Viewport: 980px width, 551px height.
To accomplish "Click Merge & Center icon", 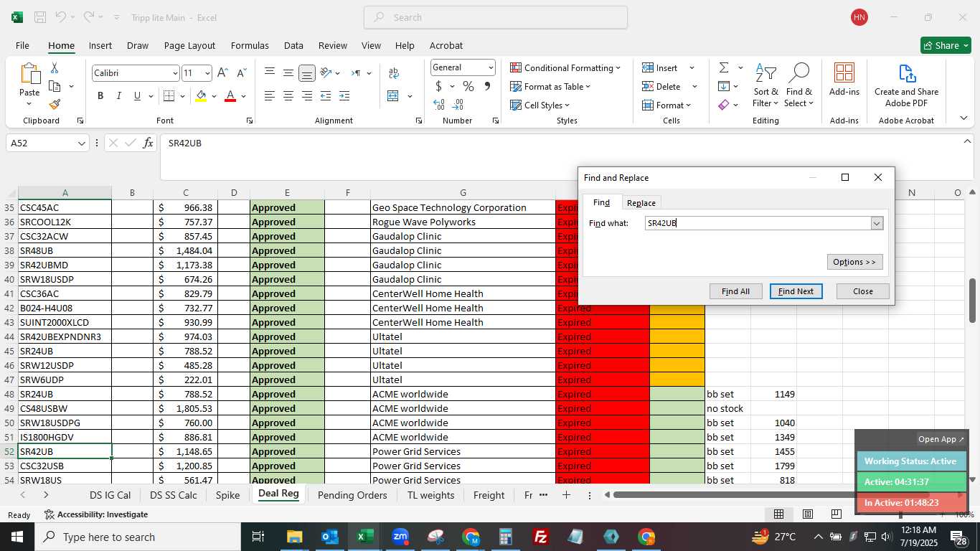I will (393, 96).
